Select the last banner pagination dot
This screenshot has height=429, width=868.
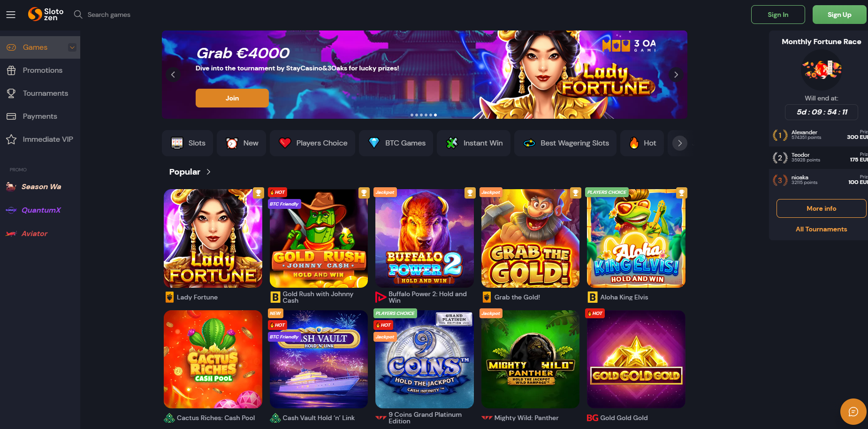[435, 115]
